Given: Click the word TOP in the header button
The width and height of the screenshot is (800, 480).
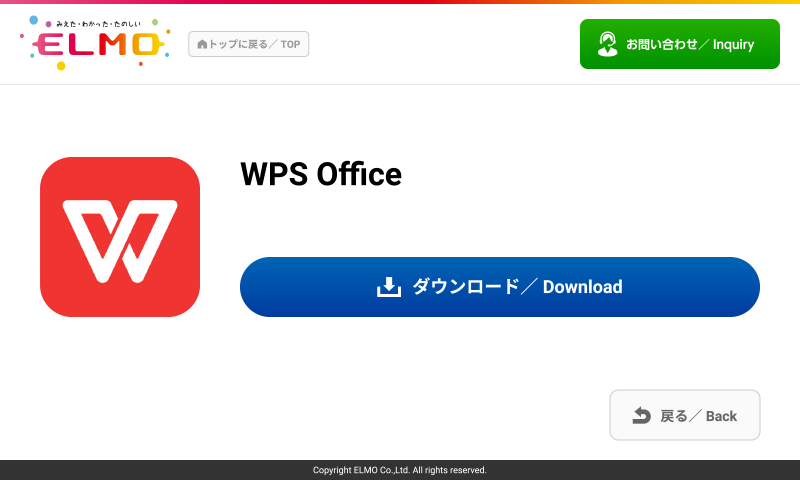Looking at the screenshot, I should pyautogui.click(x=290, y=44).
